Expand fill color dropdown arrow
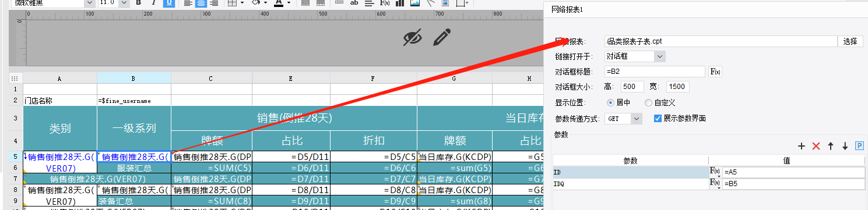 [x=265, y=3]
